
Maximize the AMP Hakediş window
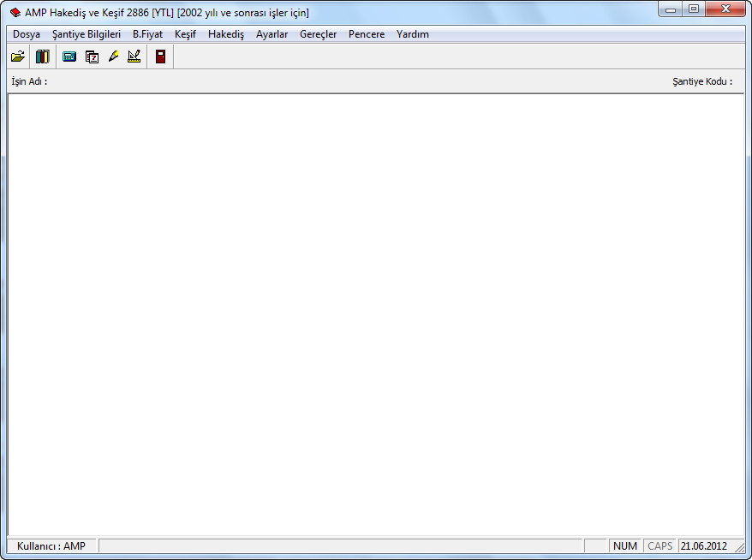693,10
